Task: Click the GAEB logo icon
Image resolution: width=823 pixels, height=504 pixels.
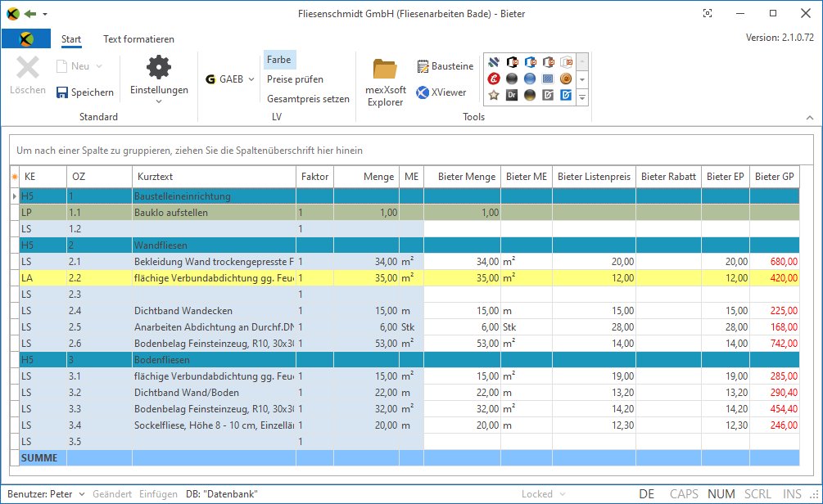Action: coord(210,79)
